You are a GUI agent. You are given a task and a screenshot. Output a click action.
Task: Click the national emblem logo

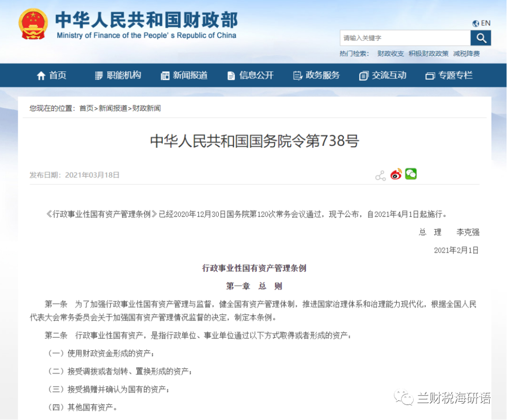tap(33, 24)
